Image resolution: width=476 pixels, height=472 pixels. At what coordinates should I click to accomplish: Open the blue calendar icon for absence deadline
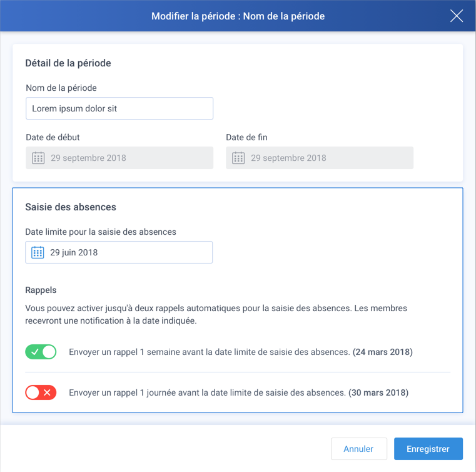coord(38,252)
